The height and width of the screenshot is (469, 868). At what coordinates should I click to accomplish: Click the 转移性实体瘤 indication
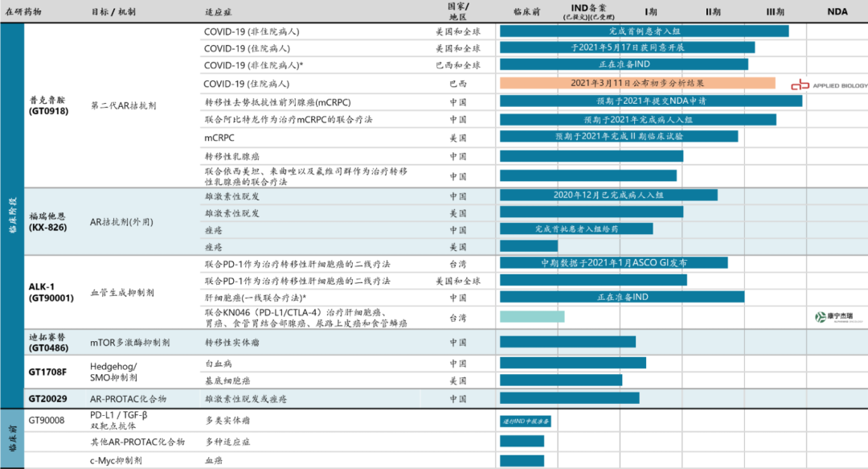coord(232,343)
